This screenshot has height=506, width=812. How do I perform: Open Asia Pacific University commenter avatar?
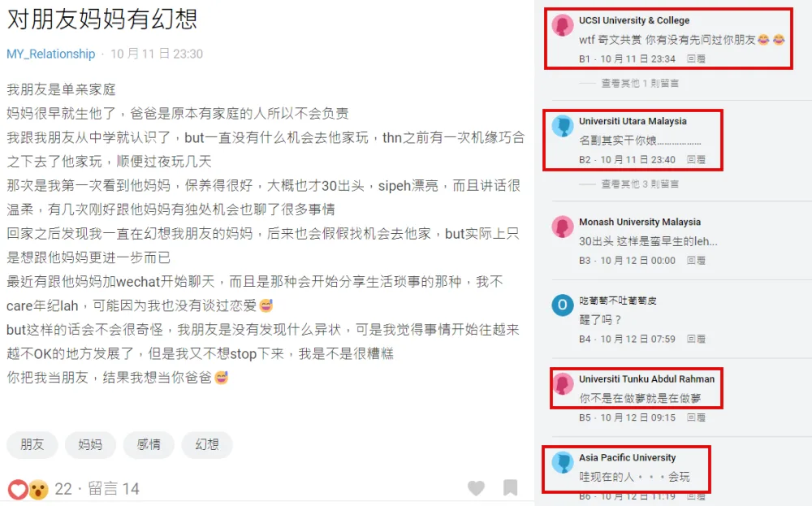pyautogui.click(x=563, y=462)
